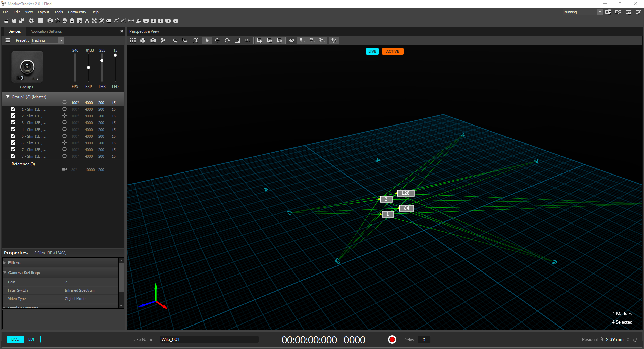Select the translate (move) tool
Screen dimensions: 644x349
(x=217, y=40)
